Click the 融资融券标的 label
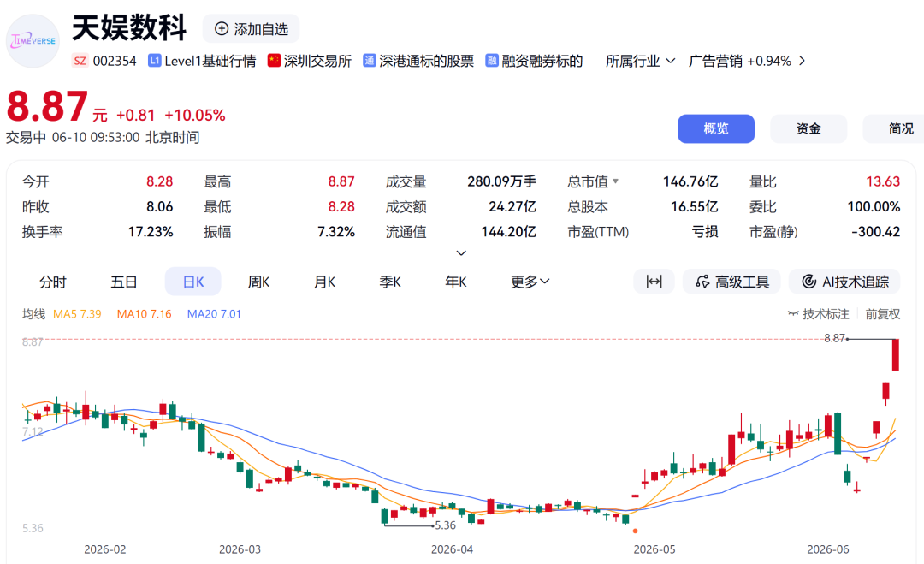Screen dimensions: 924x564 [x=542, y=61]
